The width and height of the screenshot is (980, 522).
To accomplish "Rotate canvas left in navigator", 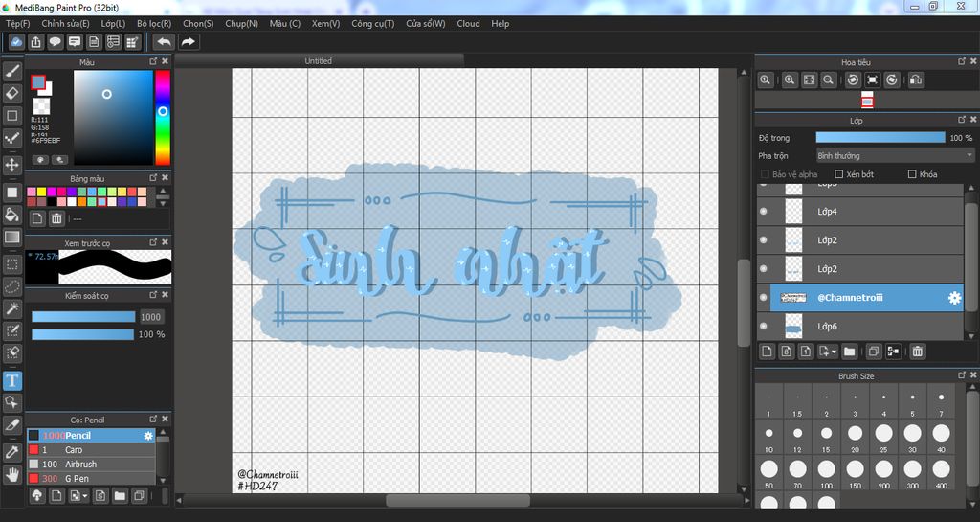I will [x=853, y=80].
